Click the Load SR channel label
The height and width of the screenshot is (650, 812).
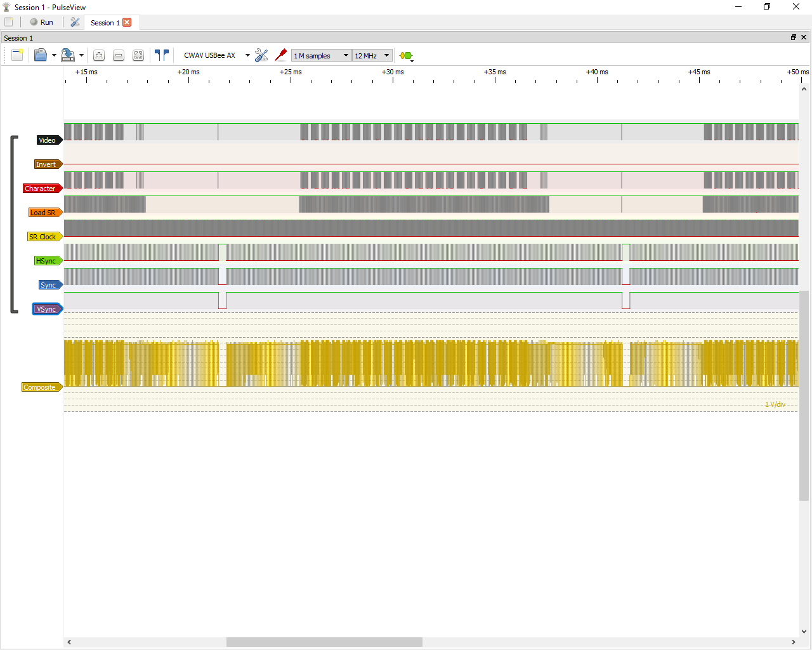point(45,213)
